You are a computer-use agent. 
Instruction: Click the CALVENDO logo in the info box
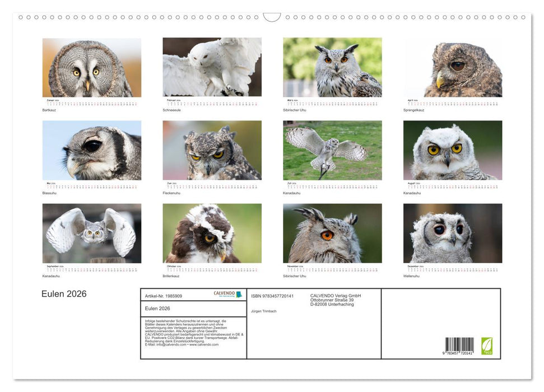tap(227, 294)
